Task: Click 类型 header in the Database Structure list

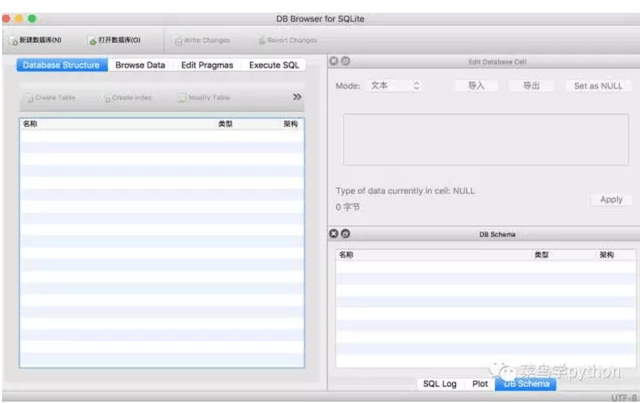Action: (x=225, y=124)
